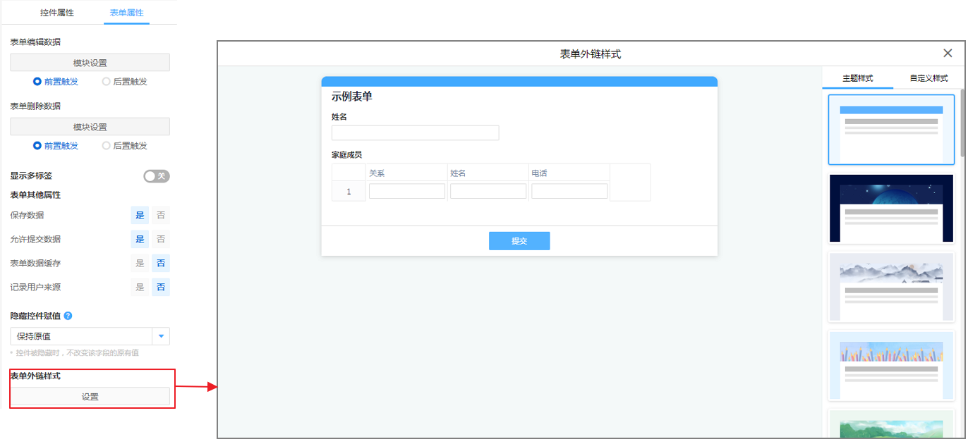
Task: Click 模块设置 under 表单删除数据
Action: coord(90,127)
